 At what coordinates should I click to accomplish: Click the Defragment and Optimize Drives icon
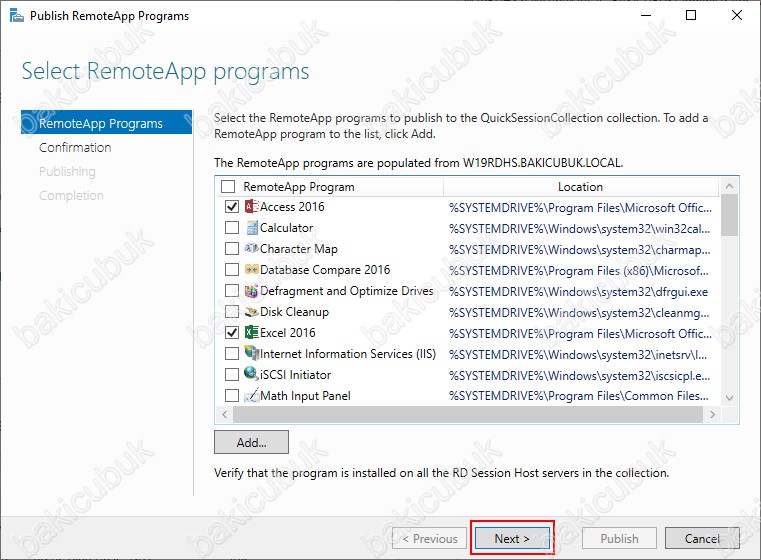[251, 291]
